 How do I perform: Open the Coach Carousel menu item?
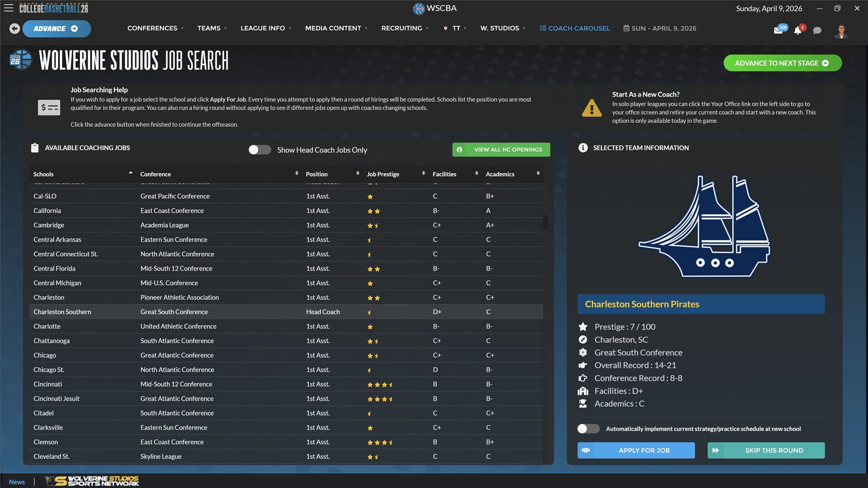pyautogui.click(x=574, y=28)
